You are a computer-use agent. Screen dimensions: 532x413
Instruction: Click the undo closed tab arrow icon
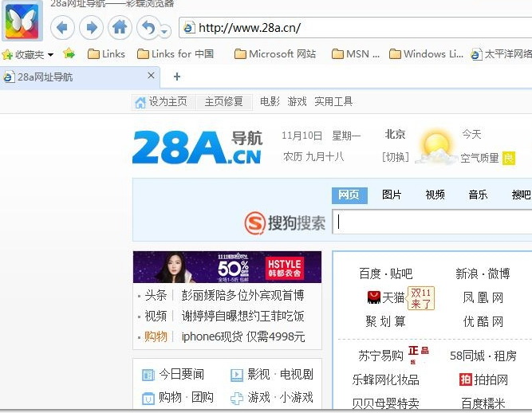[x=148, y=28]
